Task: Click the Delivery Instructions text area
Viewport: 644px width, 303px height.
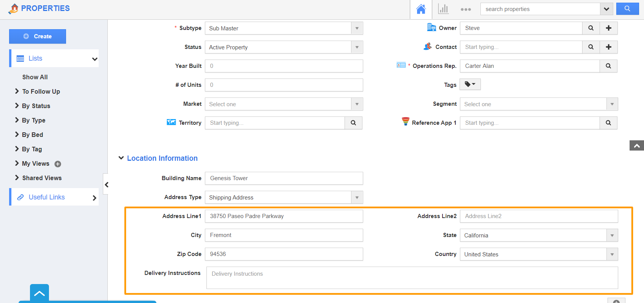Action: 412,278
